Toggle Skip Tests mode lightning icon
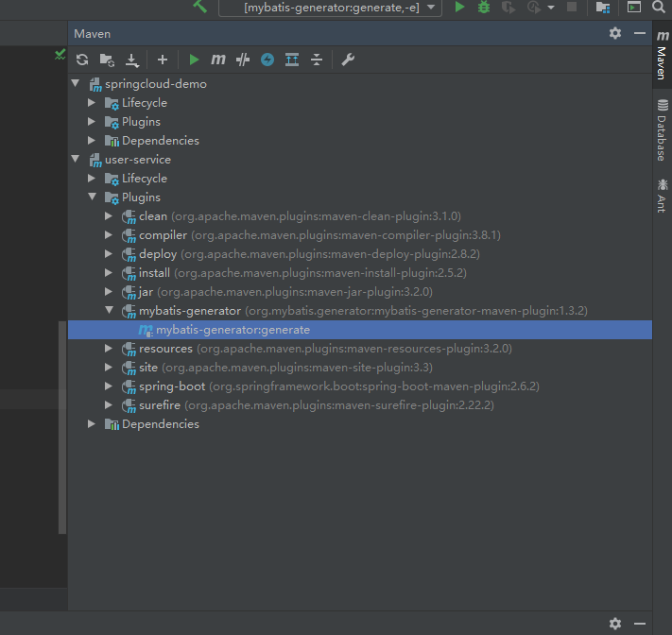 (x=267, y=60)
